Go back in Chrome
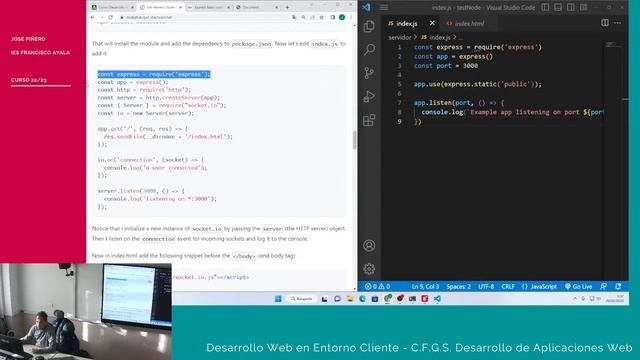Screen dimensions: 640x360 (93, 18)
